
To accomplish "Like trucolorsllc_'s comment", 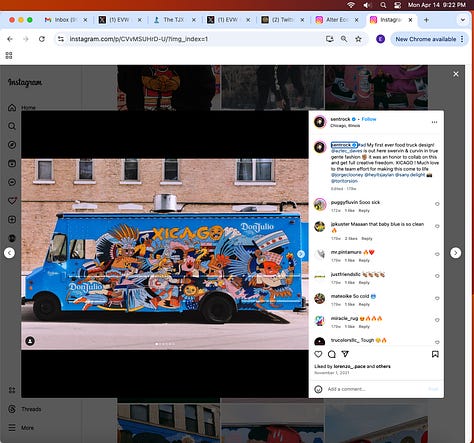I will coord(437,342).
